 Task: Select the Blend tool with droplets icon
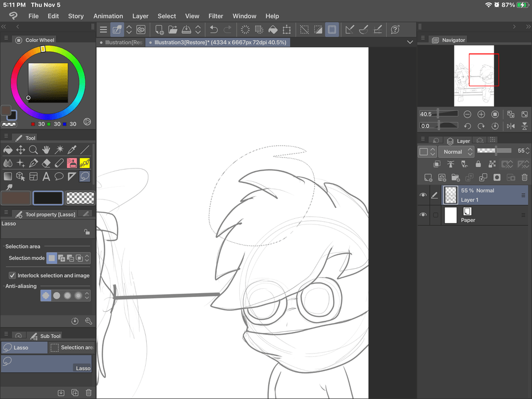(7, 163)
